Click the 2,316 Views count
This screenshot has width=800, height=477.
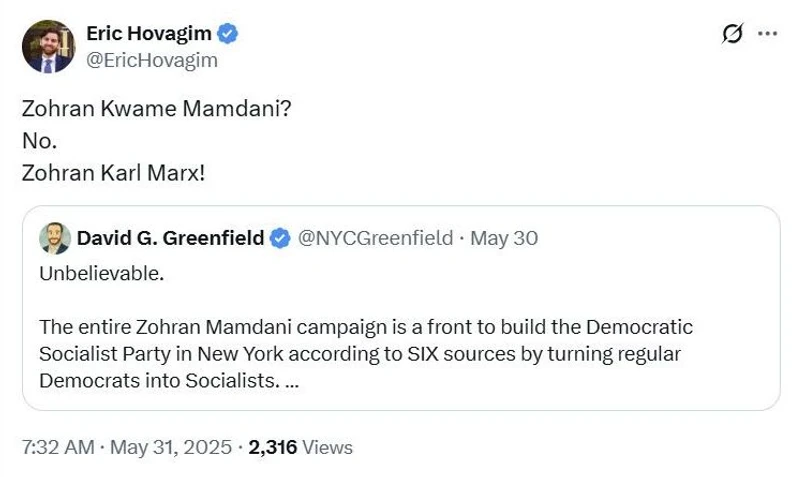[273, 447]
